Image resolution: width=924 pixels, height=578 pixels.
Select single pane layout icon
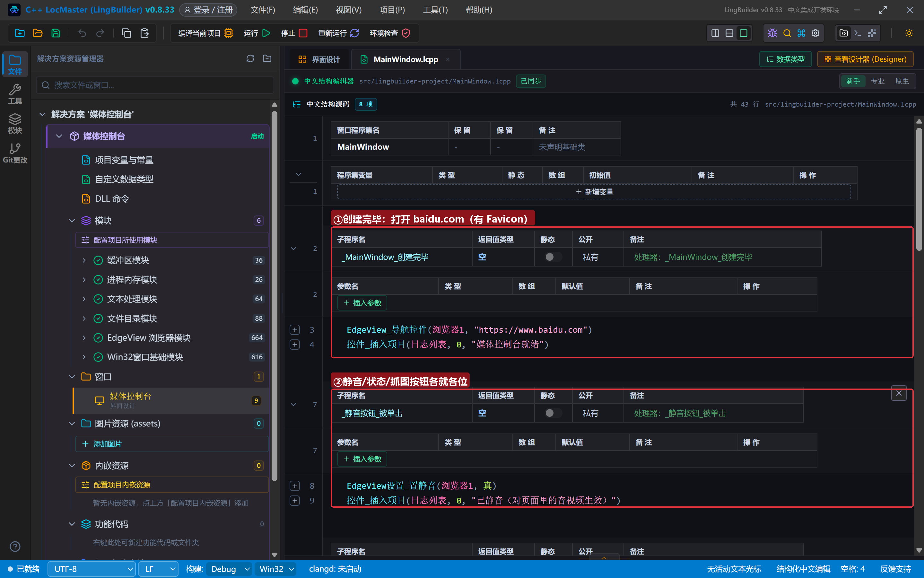pos(743,33)
